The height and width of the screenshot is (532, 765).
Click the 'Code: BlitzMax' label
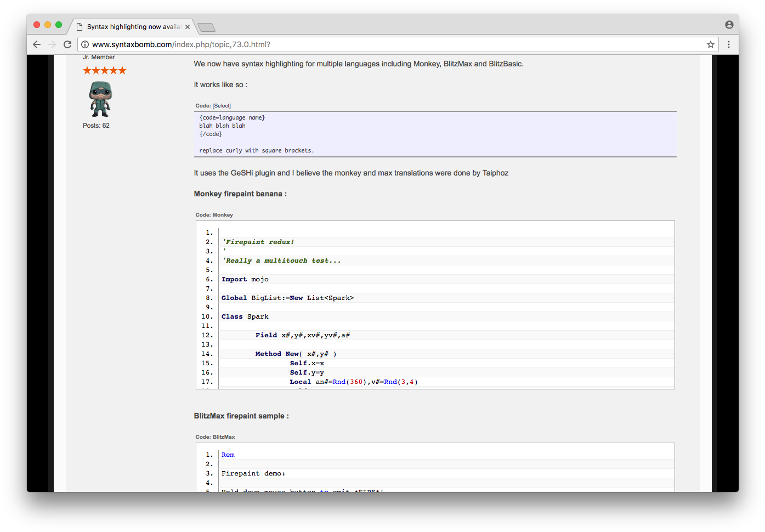click(215, 437)
